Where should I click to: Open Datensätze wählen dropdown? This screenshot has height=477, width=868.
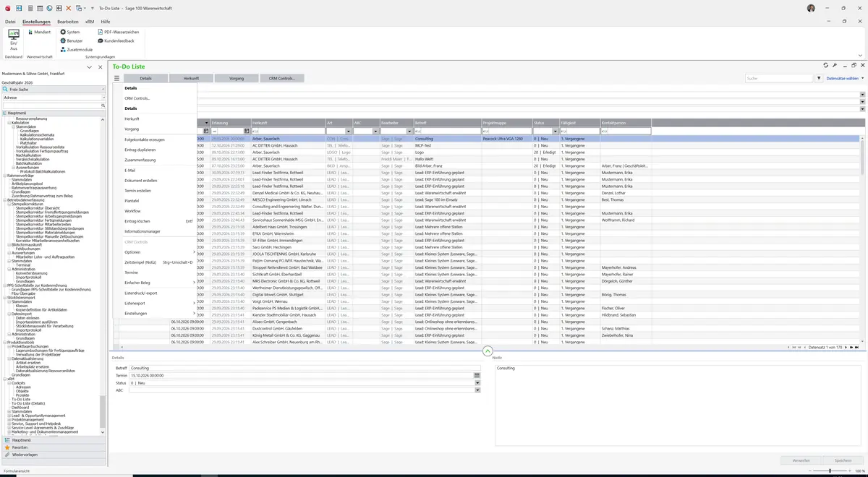coord(844,78)
